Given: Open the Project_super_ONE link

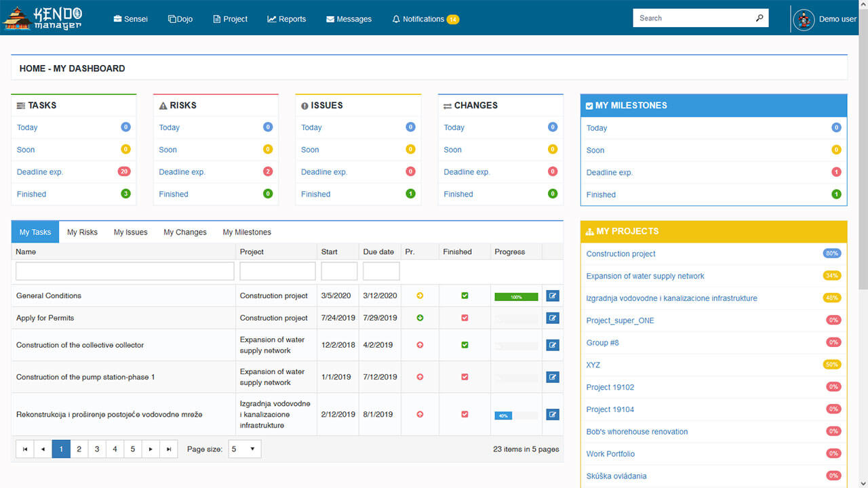Looking at the screenshot, I should pos(620,321).
